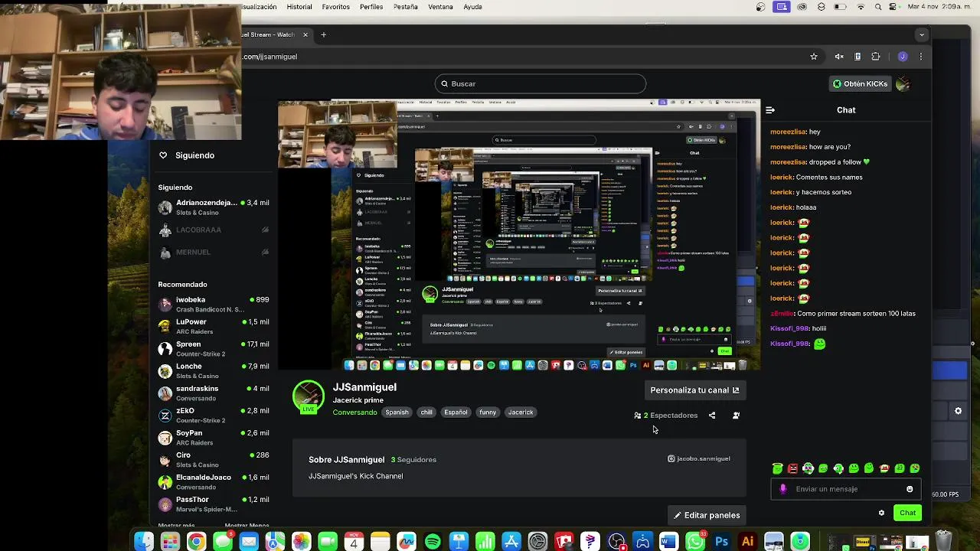
Task: Open the Favoritos menu
Action: pyautogui.click(x=336, y=7)
